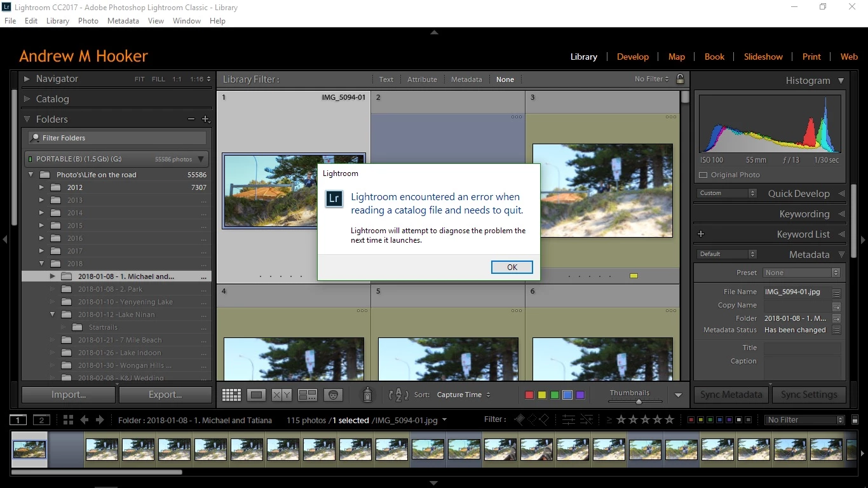Image resolution: width=868 pixels, height=488 pixels.
Task: Apply purple color label swatch in toolbar
Action: pos(580,395)
